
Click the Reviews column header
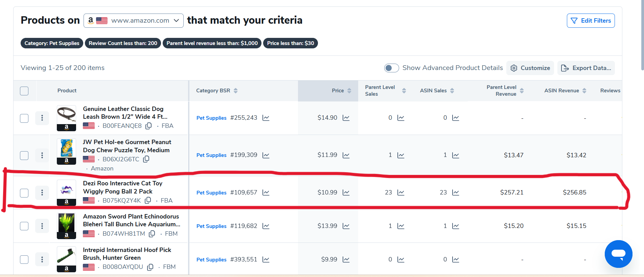610,91
